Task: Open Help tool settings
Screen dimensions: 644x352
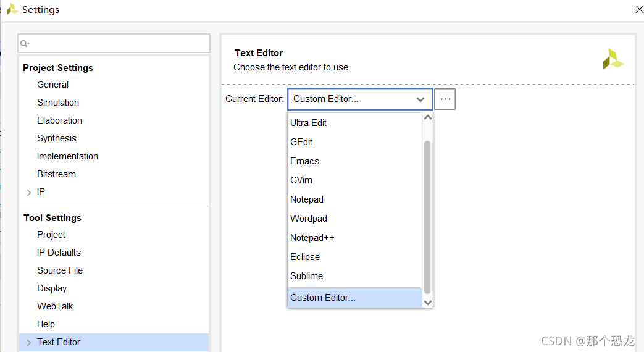Action: [x=46, y=324]
